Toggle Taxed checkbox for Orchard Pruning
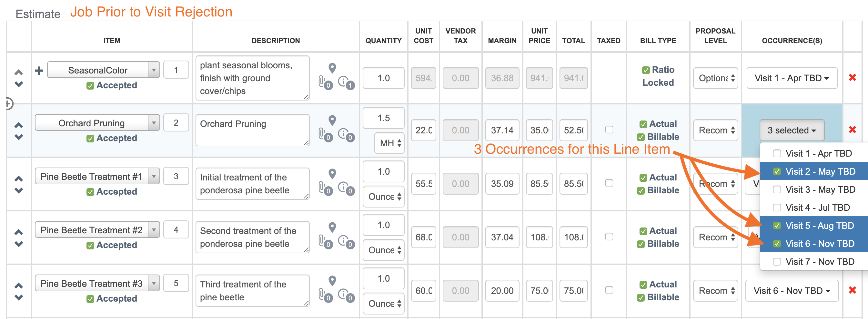This screenshot has width=868, height=319. point(609,130)
